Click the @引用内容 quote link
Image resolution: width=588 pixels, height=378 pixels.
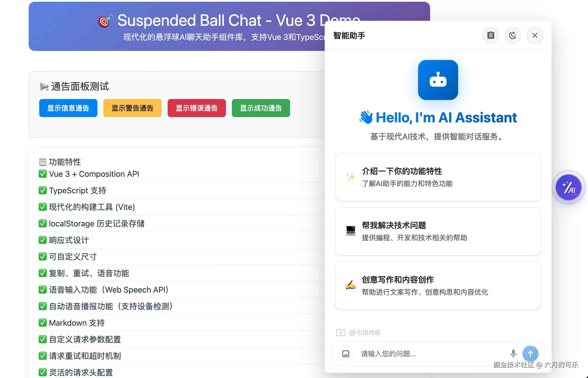coord(365,332)
